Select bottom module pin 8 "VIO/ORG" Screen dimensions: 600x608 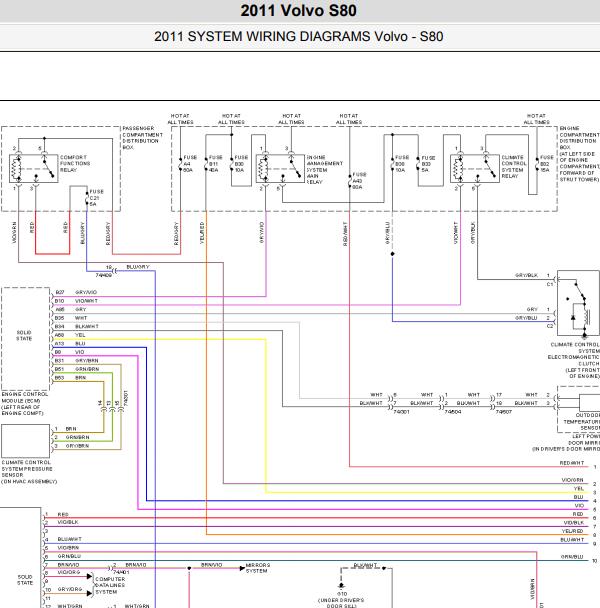coord(62,573)
